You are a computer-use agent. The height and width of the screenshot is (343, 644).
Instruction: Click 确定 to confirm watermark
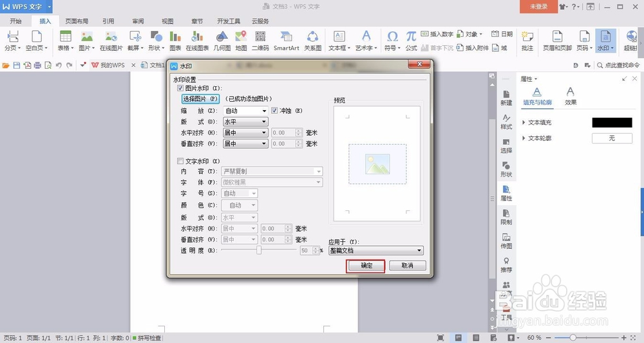tap(366, 266)
